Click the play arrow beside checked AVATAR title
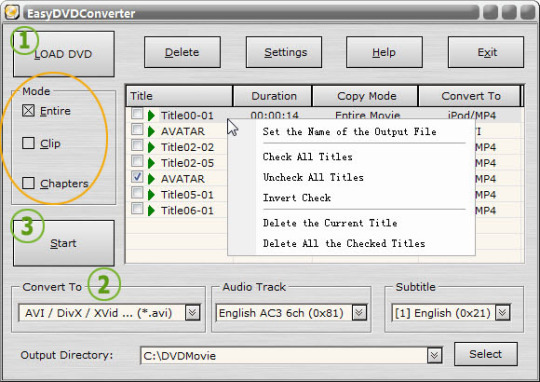 click(151, 179)
